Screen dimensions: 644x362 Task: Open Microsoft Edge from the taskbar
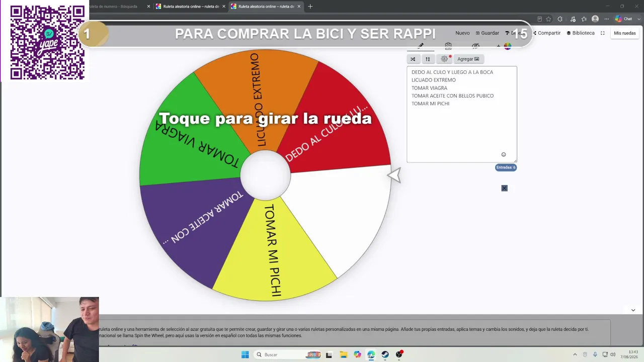tap(371, 354)
